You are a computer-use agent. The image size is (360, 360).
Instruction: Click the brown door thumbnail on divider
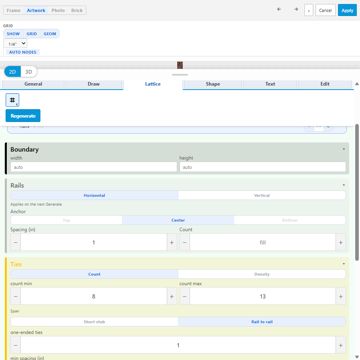pos(180,65)
